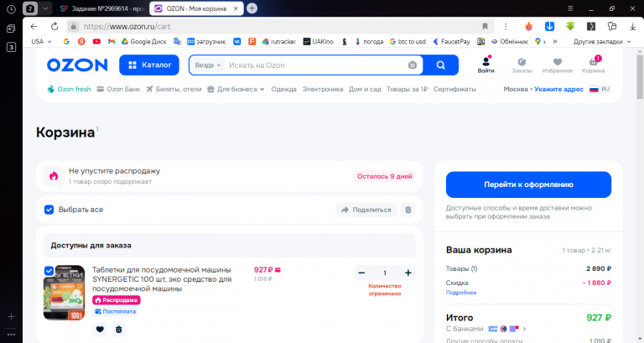Open Дом и сад category
644x343 pixels.
(x=365, y=89)
